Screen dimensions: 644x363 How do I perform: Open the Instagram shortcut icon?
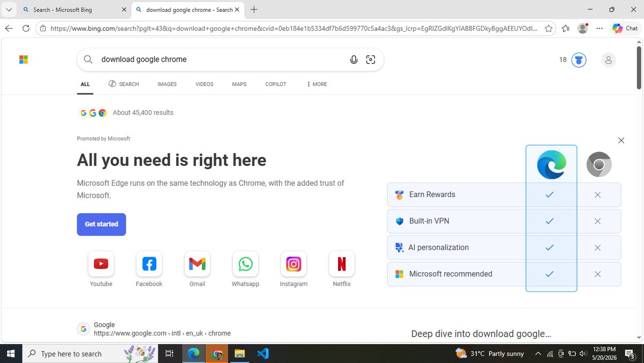294,264
